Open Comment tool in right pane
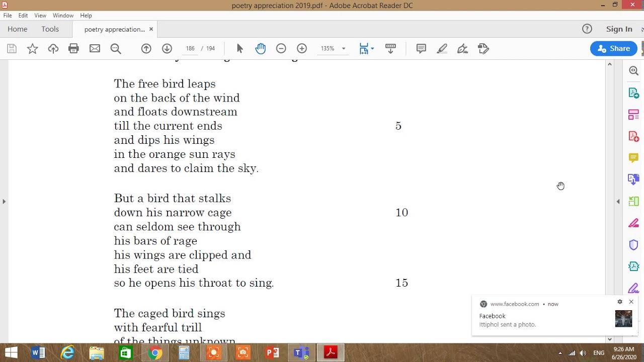 (x=633, y=158)
